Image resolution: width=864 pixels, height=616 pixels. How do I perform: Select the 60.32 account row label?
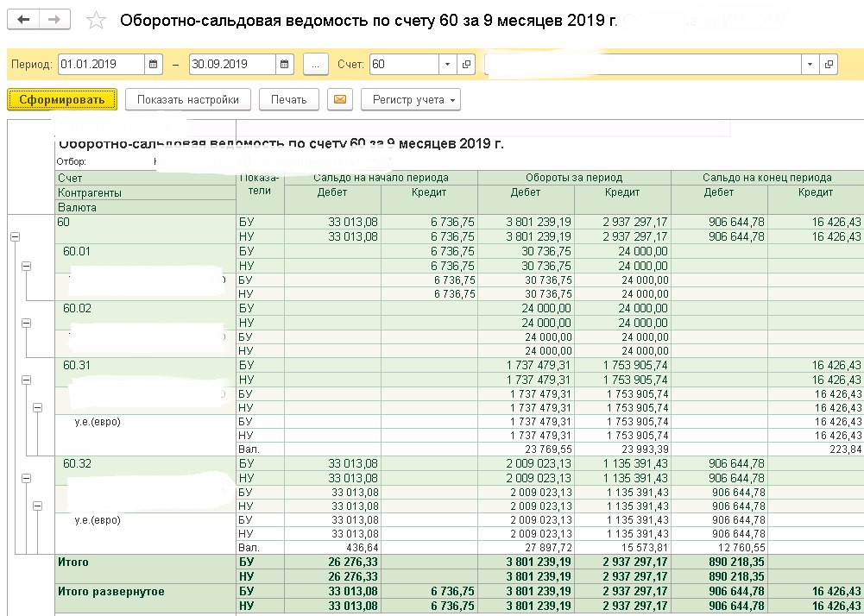coord(77,464)
